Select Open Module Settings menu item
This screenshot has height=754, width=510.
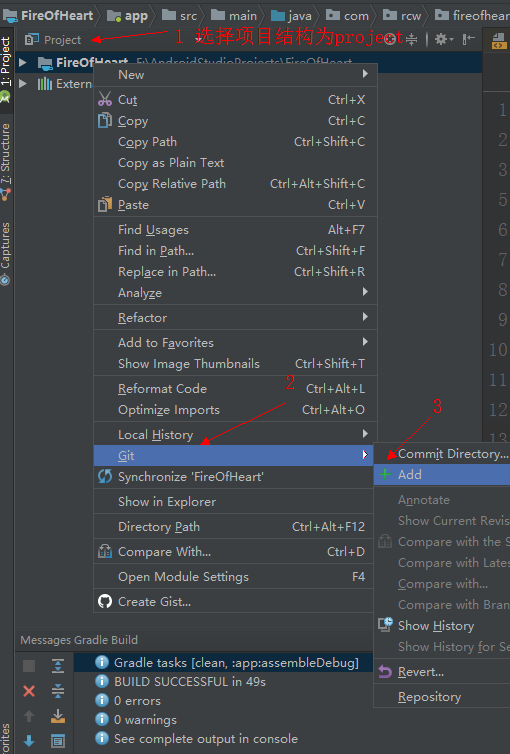tap(234, 576)
